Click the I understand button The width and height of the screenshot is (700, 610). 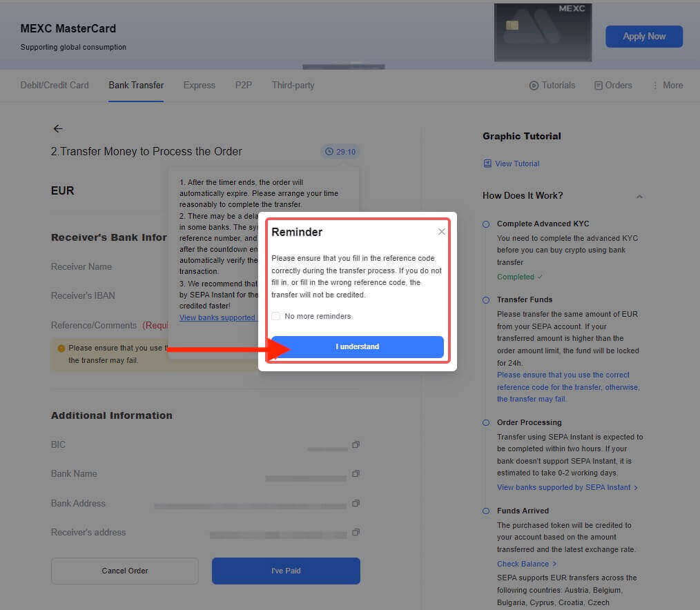[357, 346]
